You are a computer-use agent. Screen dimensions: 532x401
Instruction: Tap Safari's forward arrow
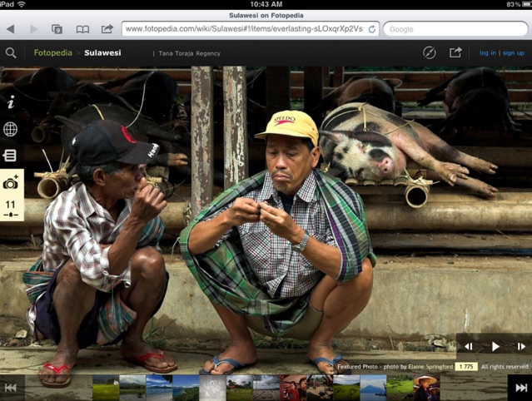[x=33, y=29]
